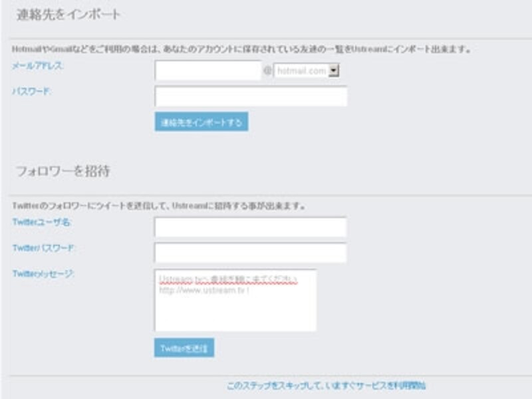
Task: Click the @ symbol before the domain
Action: (x=267, y=70)
